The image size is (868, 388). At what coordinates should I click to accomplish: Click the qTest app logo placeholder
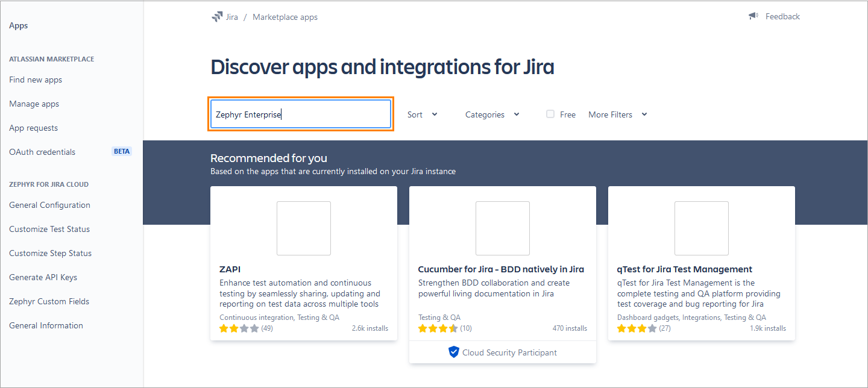(702, 228)
